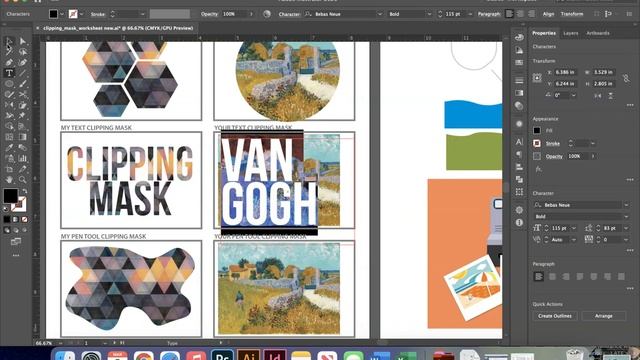Open Opacity options link in Appearance
The height and width of the screenshot is (360, 640).
point(554,156)
